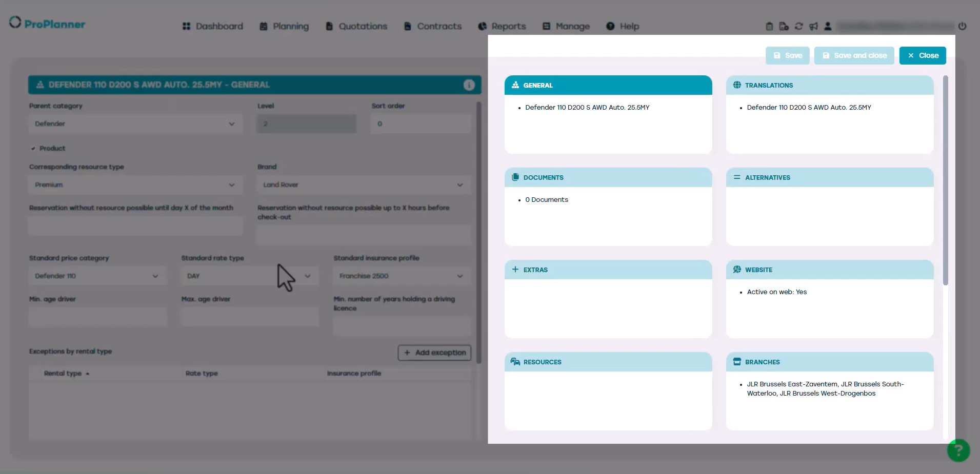
Task: Open the Standard insurance profile dropdown
Action: pyautogui.click(x=402, y=276)
